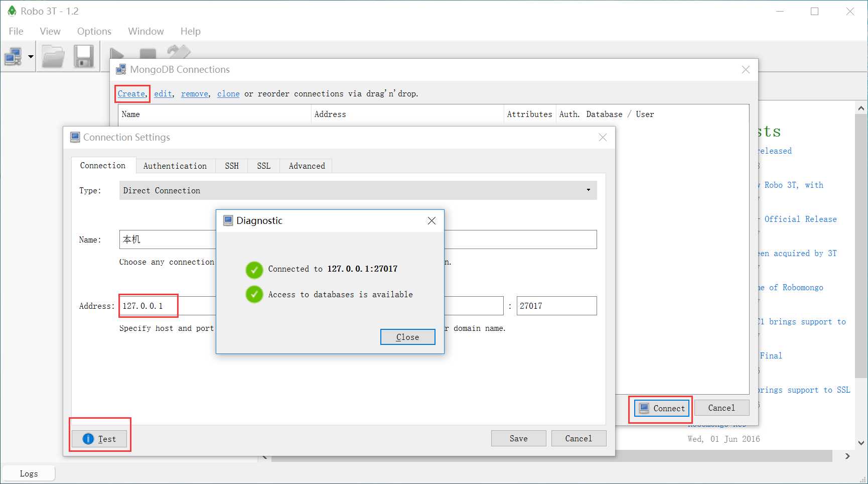Viewport: 868px width, 484px height.
Task: Switch to the Connection tab
Action: (103, 165)
